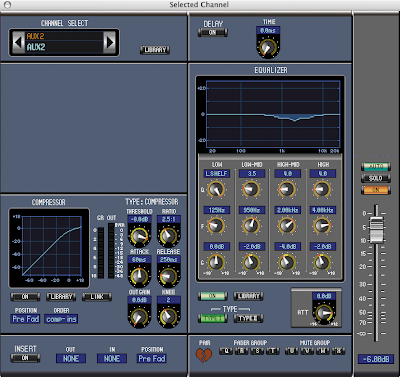
Task: Click the compressor RATIO knob
Action: 169,236
